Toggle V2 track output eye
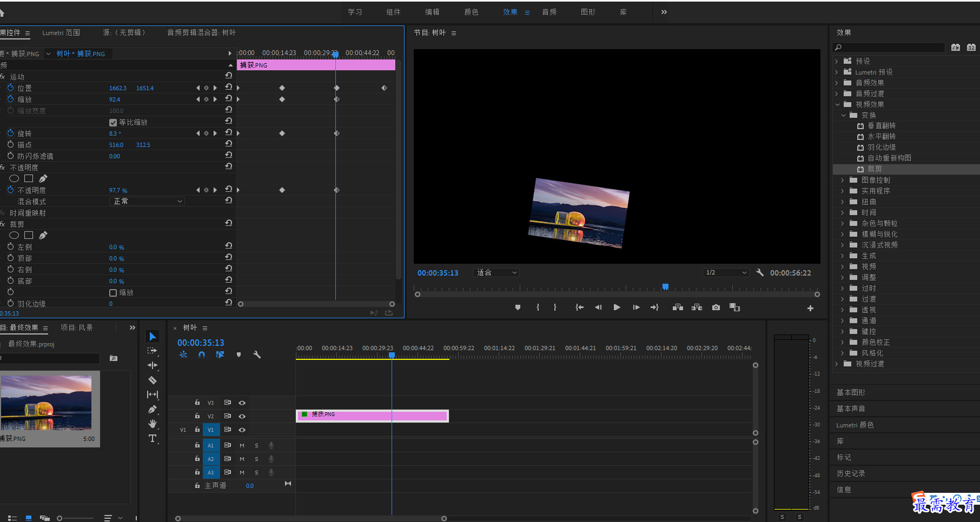This screenshot has height=522, width=980. (x=242, y=416)
